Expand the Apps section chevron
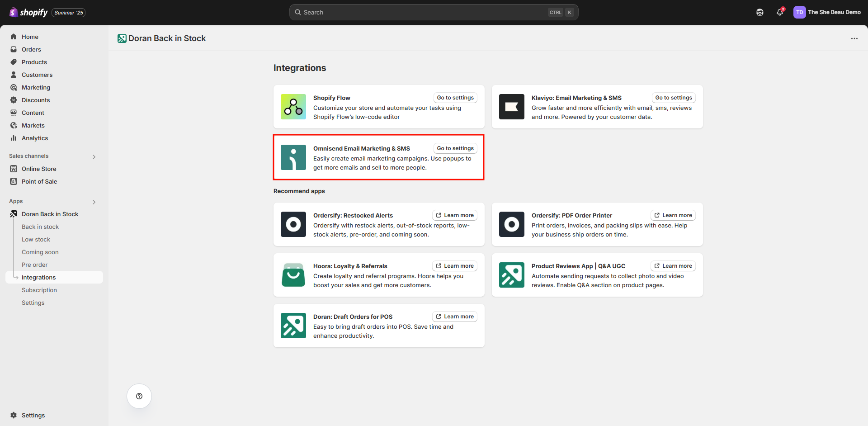The image size is (868, 426). tap(94, 202)
